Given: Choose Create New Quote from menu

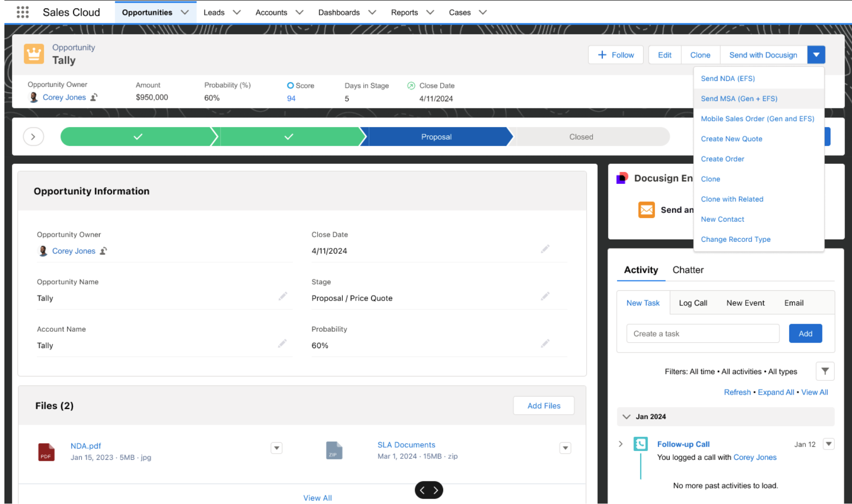Looking at the screenshot, I should coord(759,139).
